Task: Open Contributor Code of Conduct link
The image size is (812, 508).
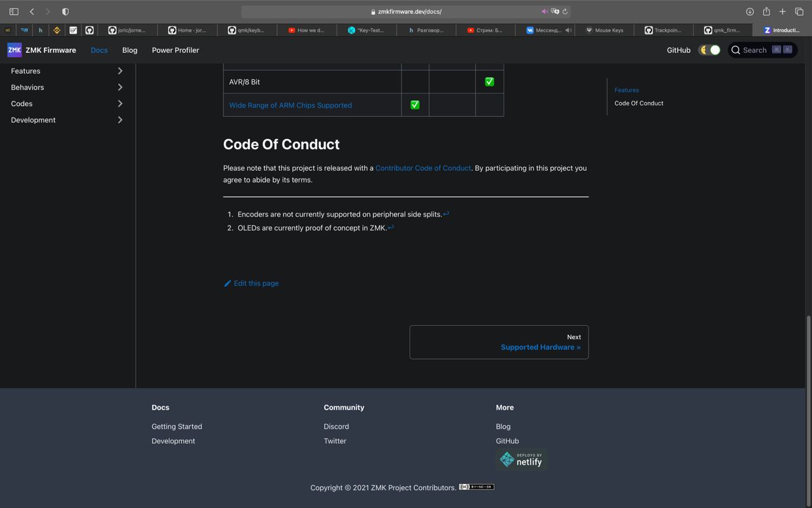Action: [x=423, y=168]
